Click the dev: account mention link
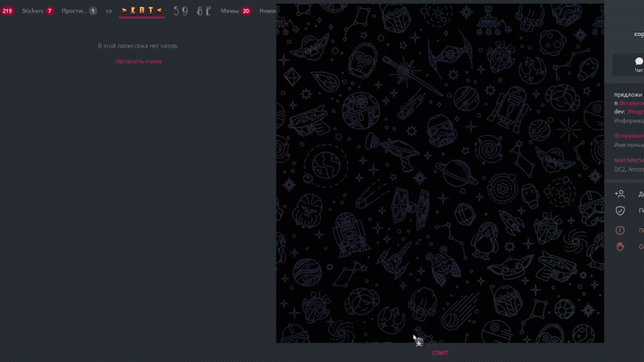 635,112
